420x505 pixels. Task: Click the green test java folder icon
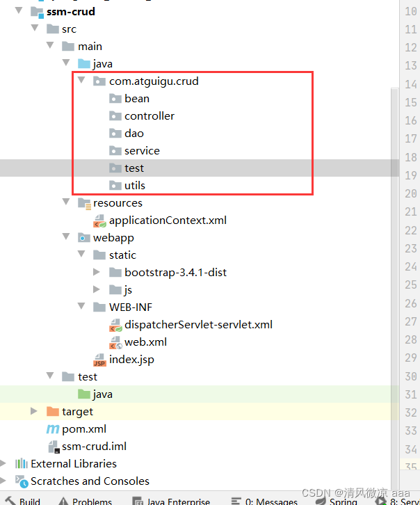click(83, 394)
